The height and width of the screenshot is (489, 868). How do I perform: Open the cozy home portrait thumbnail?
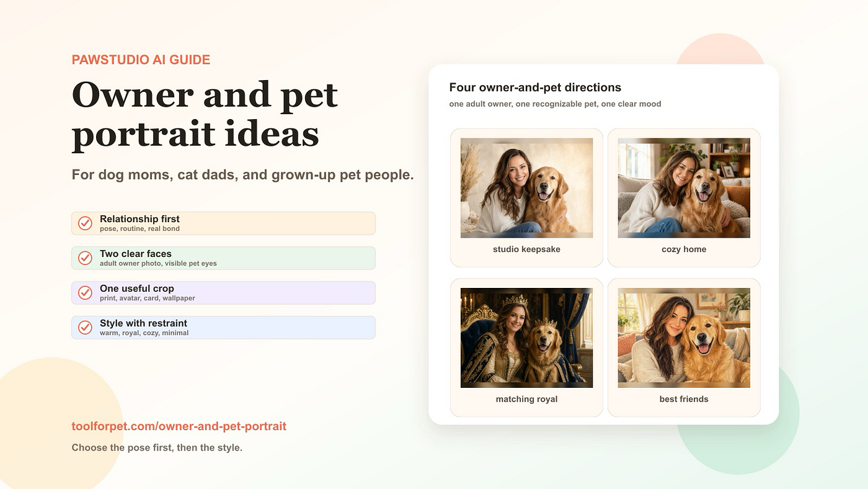(x=684, y=188)
